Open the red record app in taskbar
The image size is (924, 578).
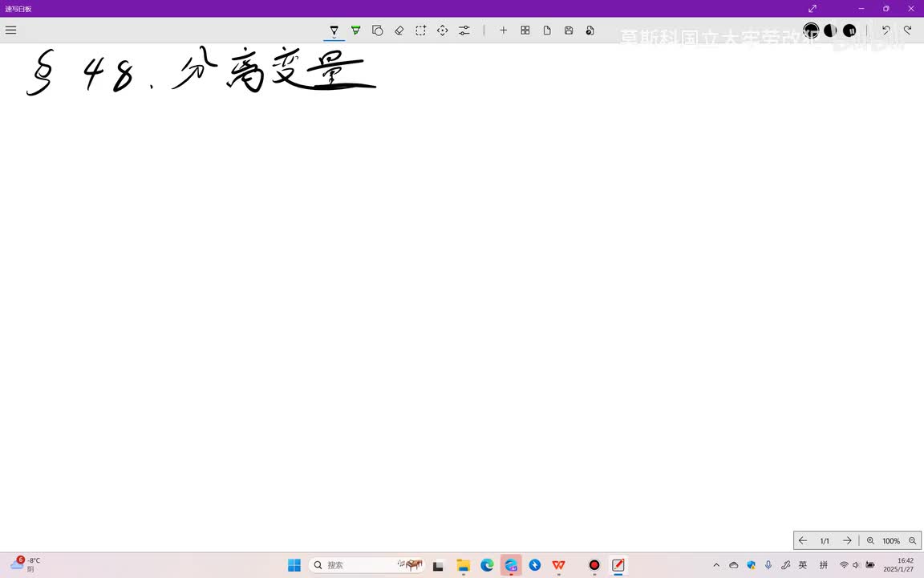(x=594, y=565)
